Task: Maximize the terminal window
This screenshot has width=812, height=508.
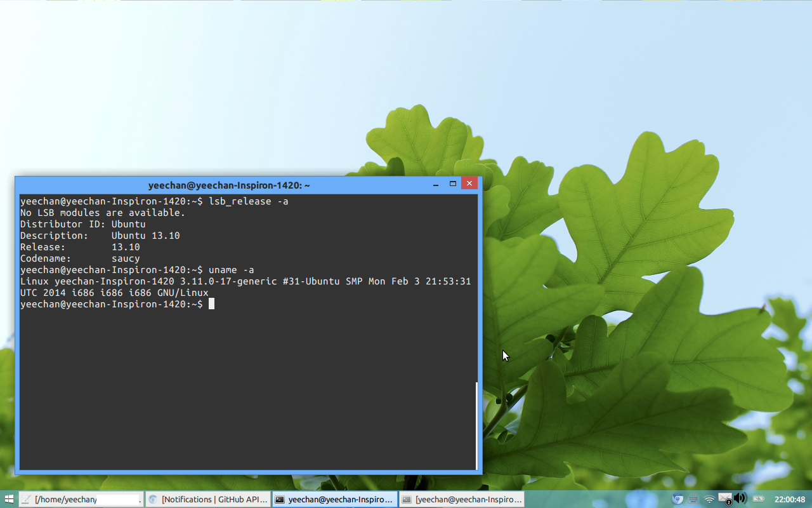Action: click(452, 184)
